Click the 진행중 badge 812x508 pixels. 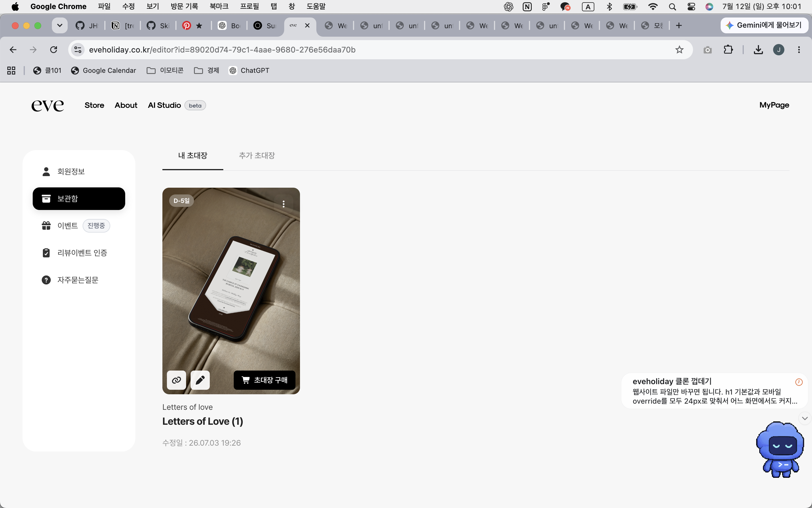point(96,225)
